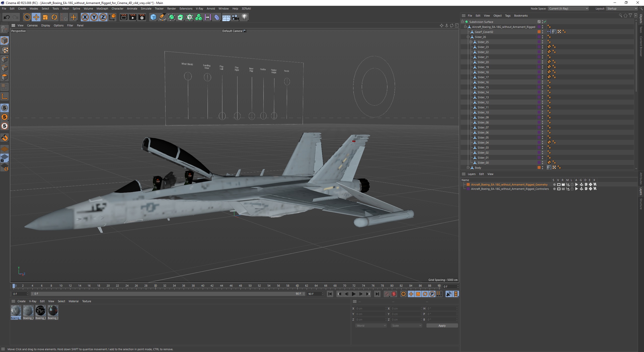Add a Light object

coord(245,17)
